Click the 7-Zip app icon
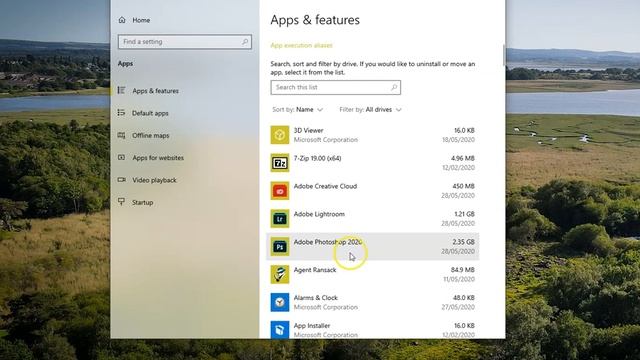 point(280,163)
